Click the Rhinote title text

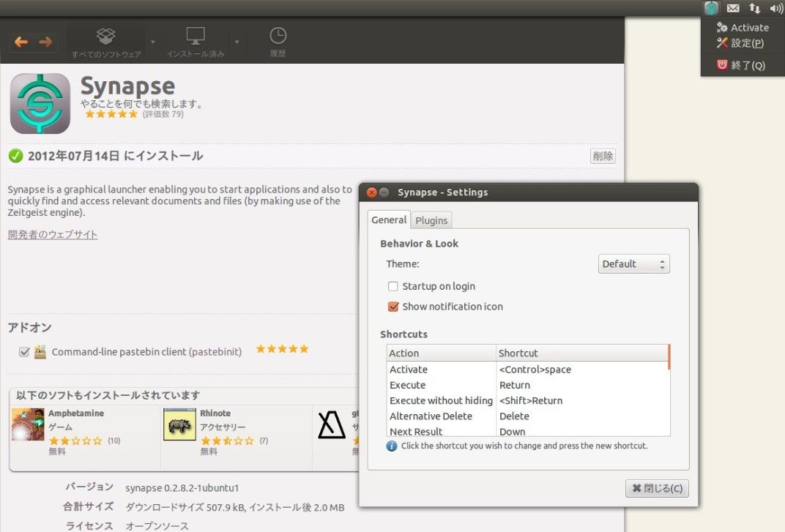click(215, 413)
